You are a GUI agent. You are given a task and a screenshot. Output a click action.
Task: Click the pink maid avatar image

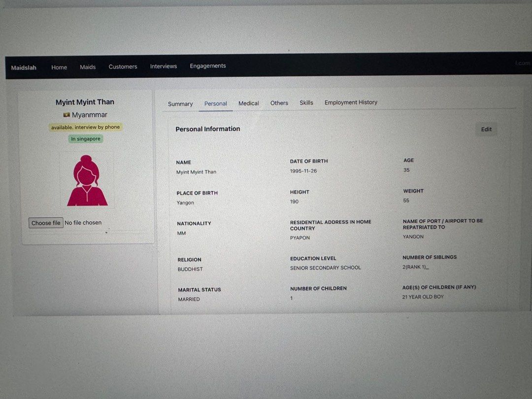(87, 180)
